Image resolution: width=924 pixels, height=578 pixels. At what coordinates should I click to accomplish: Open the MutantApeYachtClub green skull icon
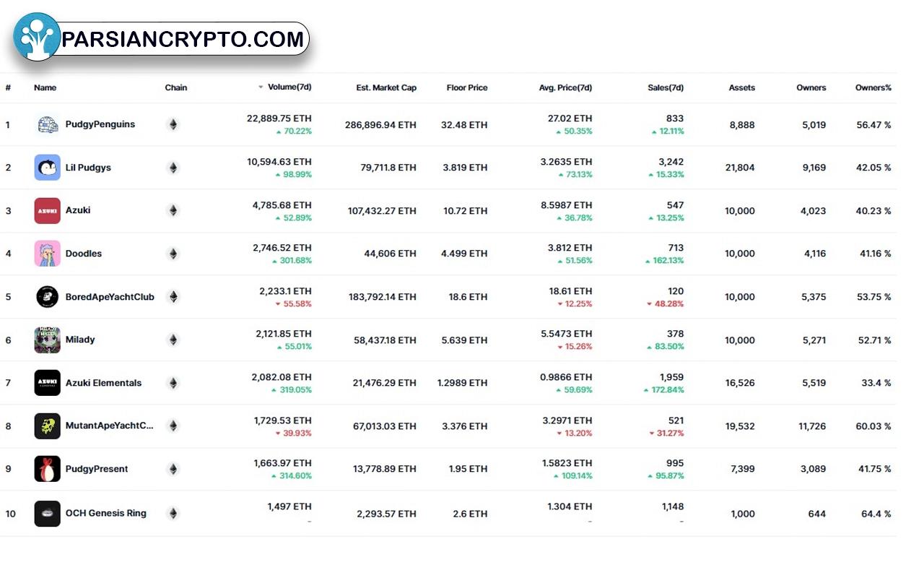(48, 426)
